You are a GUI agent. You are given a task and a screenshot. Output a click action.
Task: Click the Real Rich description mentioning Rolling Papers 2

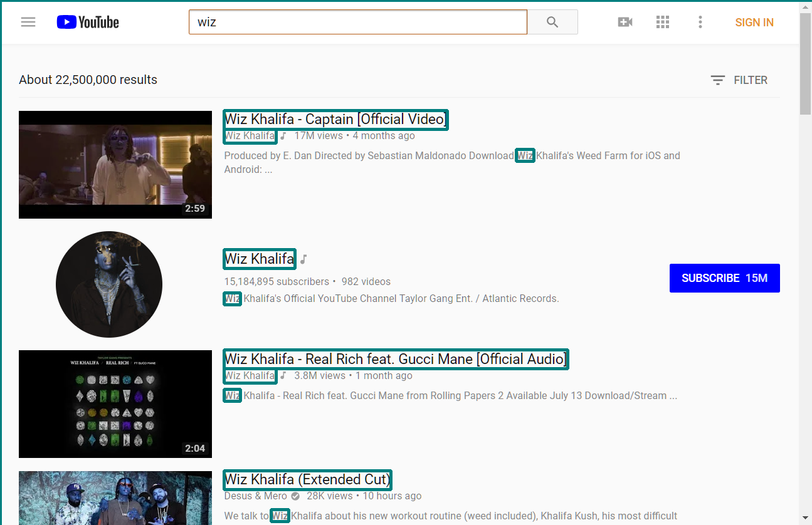tap(450, 396)
